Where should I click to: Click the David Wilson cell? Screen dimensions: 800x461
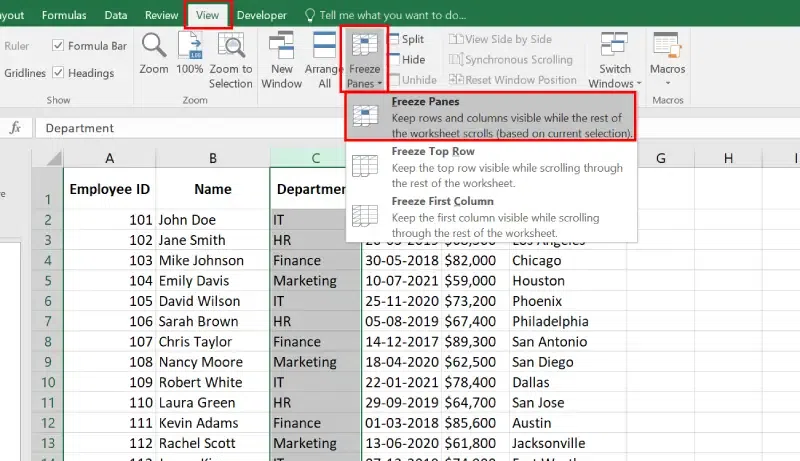213,301
